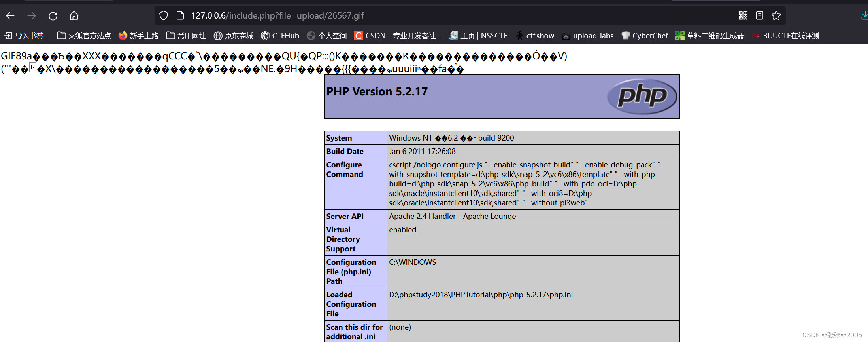868x342 pixels.
Task: Open the 火狐官方站点 bookmark folder
Action: [84, 36]
